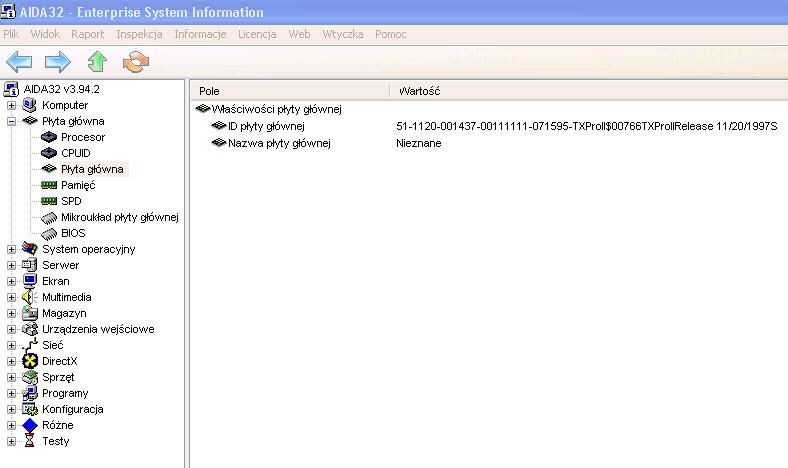Viewport: 788px width, 468px height.
Task: Go back with the left arrow toolbar icon
Action: pyautogui.click(x=19, y=62)
